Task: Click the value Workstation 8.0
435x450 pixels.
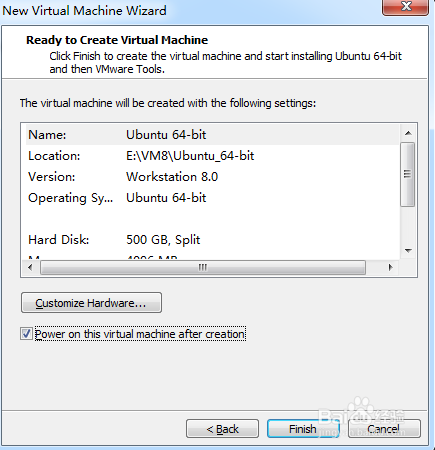Action: click(x=172, y=177)
